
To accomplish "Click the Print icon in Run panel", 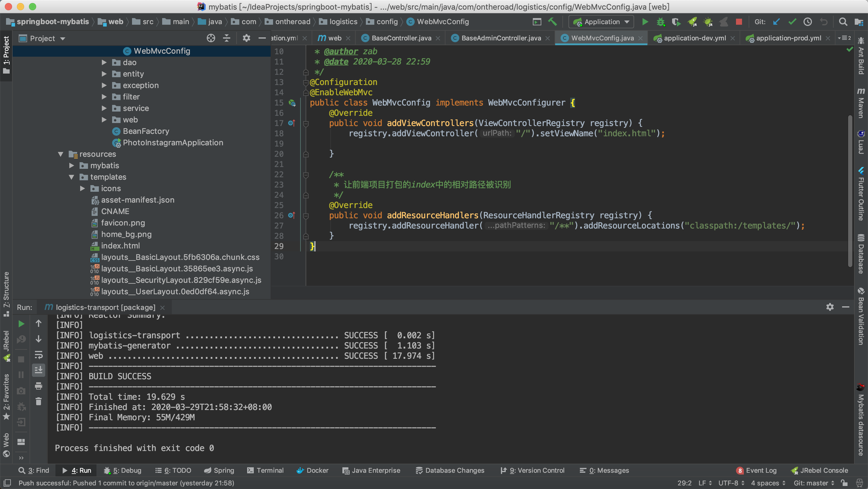I will click(38, 386).
